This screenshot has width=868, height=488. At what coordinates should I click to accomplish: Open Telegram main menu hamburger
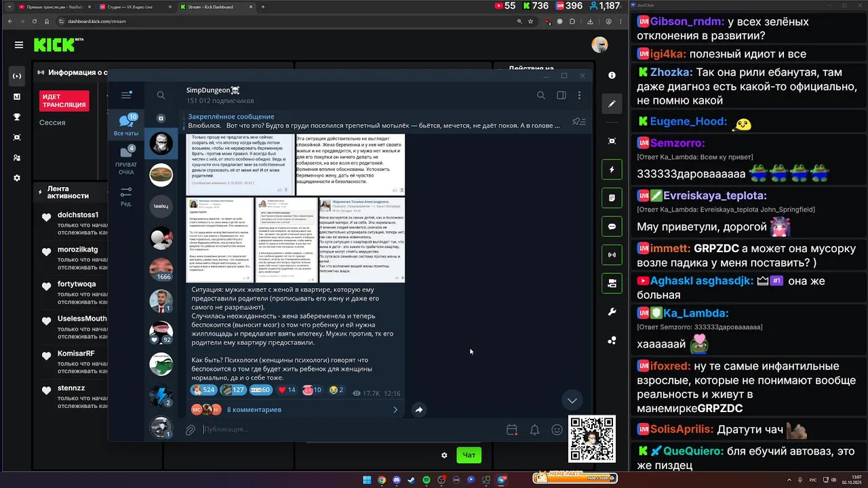(126, 96)
